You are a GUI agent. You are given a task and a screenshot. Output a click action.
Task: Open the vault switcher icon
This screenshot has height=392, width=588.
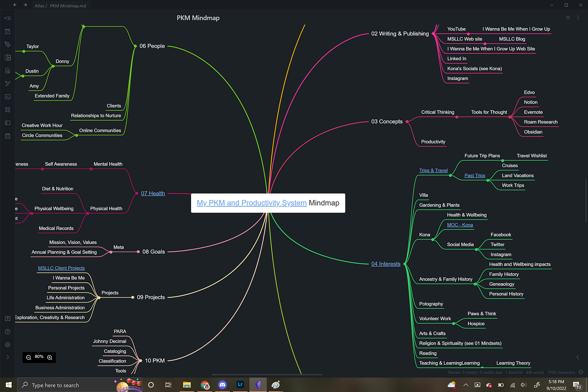pyautogui.click(x=8, y=318)
